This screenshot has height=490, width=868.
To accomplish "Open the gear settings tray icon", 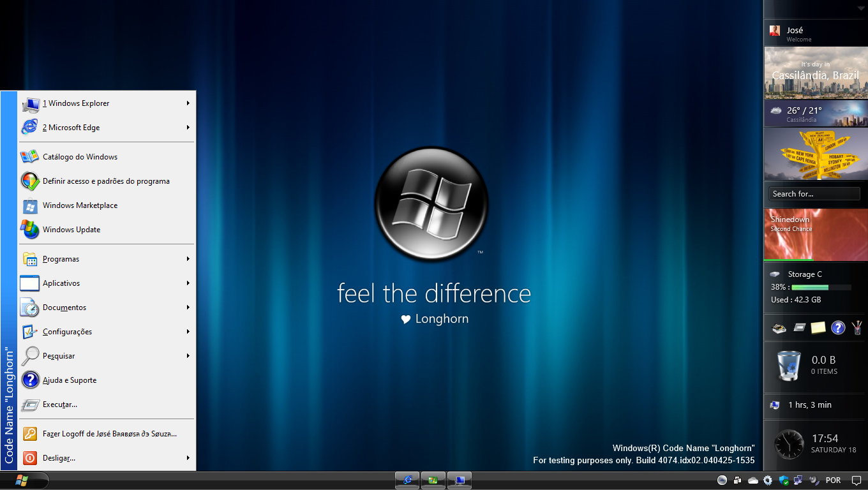I will point(768,480).
